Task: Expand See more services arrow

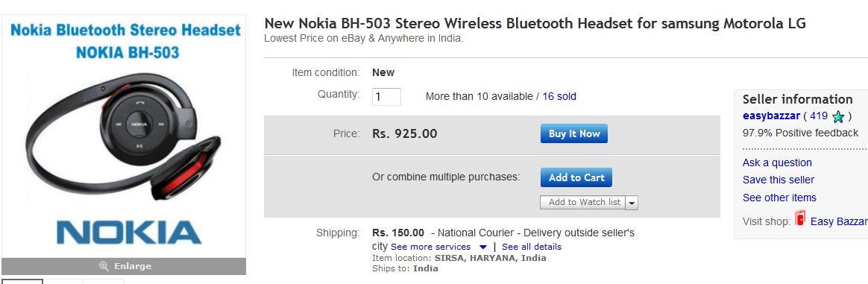Action: pos(482,247)
